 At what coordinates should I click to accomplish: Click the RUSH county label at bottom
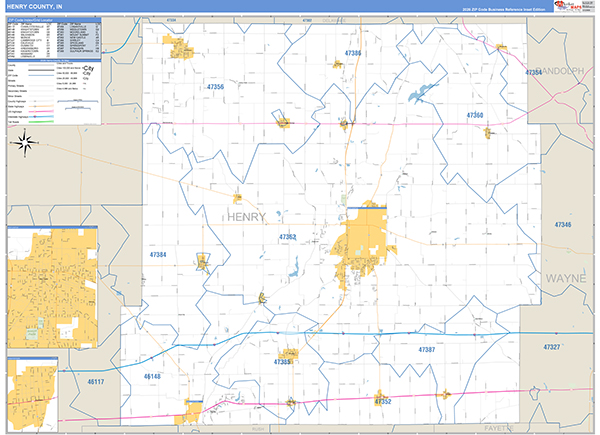click(x=258, y=429)
